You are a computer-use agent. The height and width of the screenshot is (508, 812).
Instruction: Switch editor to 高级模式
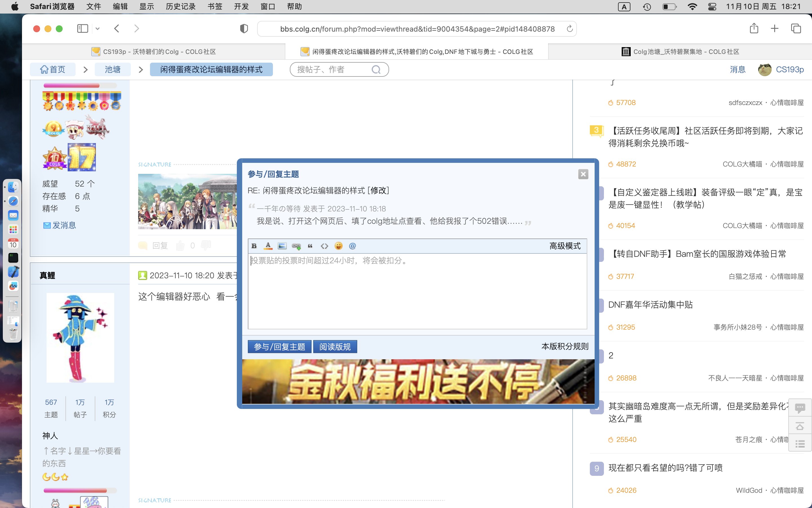[x=565, y=246]
